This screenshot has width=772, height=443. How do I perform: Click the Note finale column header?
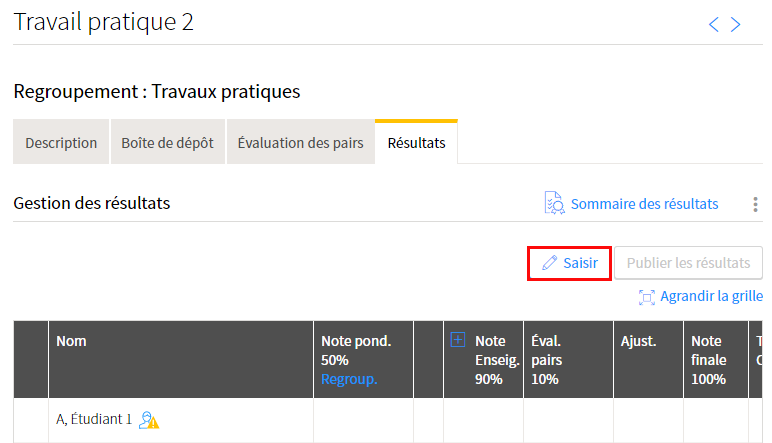[708, 359]
